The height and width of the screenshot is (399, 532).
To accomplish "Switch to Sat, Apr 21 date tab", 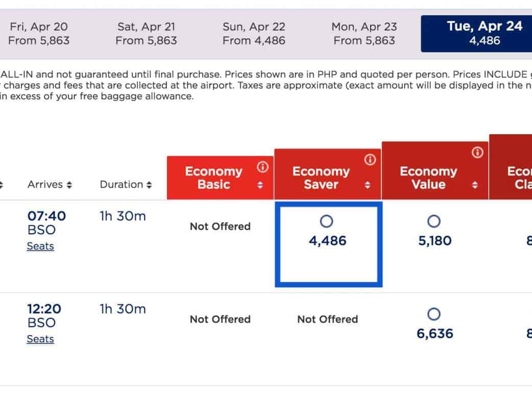I will 146,33.
